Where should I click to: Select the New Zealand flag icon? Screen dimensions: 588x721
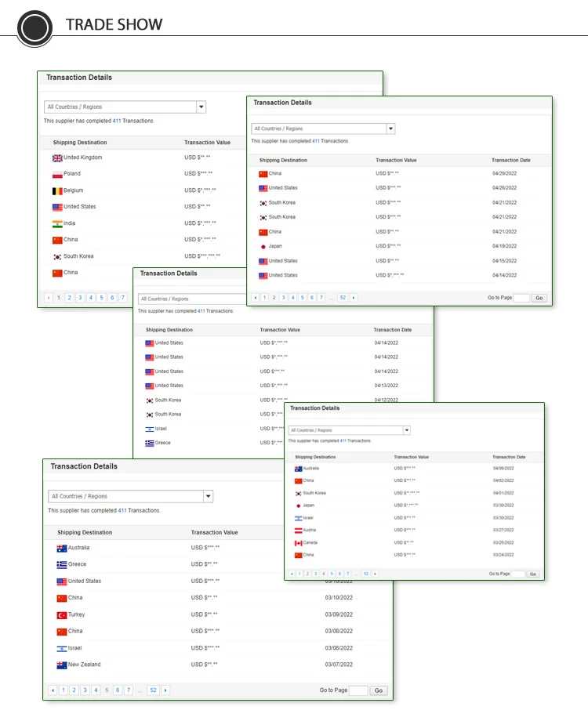click(x=62, y=665)
